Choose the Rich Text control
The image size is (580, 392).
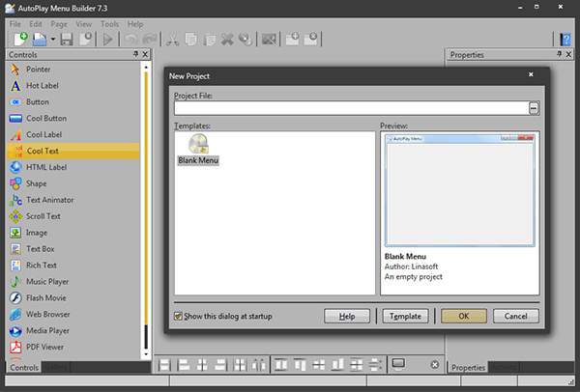(x=72, y=266)
